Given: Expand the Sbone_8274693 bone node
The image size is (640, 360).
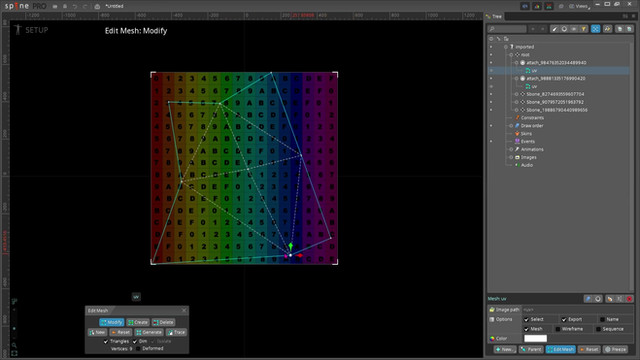Looking at the screenshot, I should (x=516, y=94).
